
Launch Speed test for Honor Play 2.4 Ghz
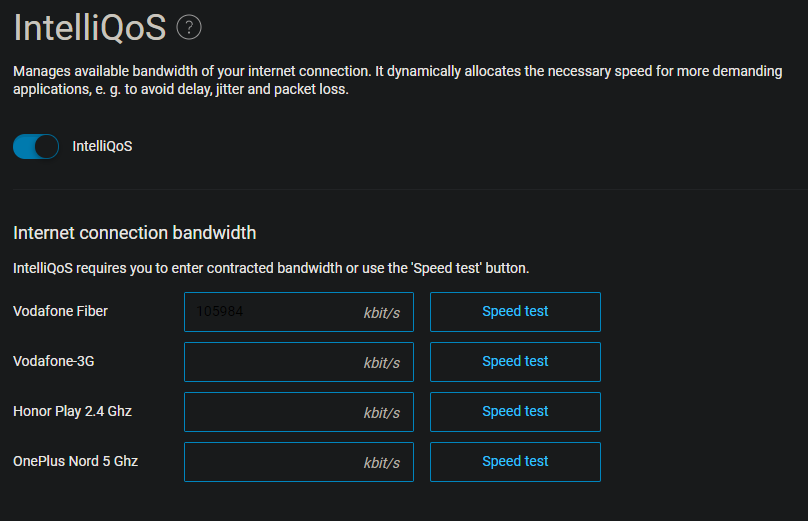click(515, 412)
